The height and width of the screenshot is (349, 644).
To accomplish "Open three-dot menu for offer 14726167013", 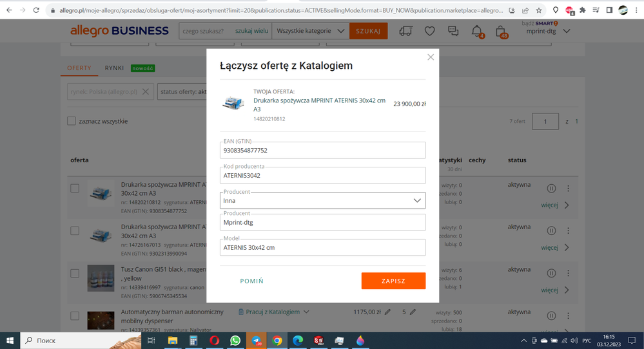I will pos(569,231).
